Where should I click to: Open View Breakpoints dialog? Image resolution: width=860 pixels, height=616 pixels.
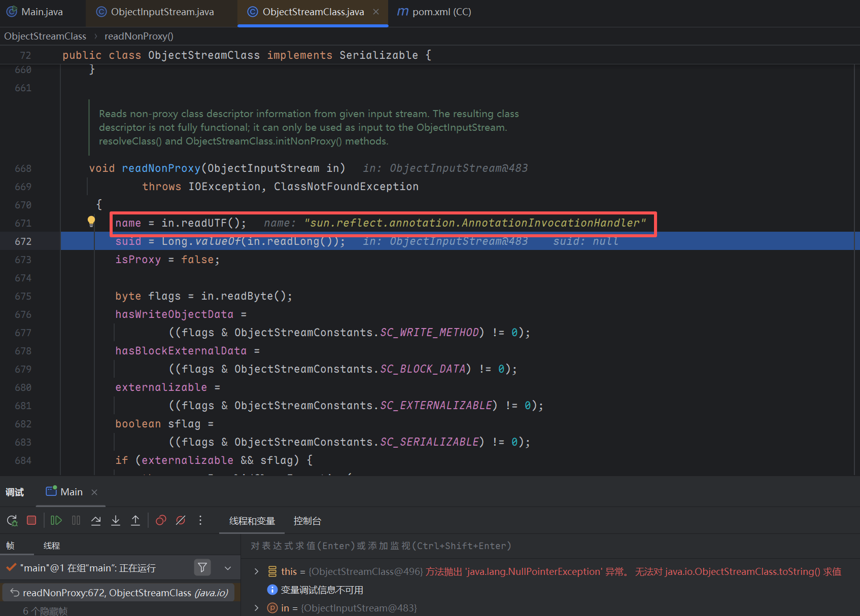pyautogui.click(x=161, y=520)
